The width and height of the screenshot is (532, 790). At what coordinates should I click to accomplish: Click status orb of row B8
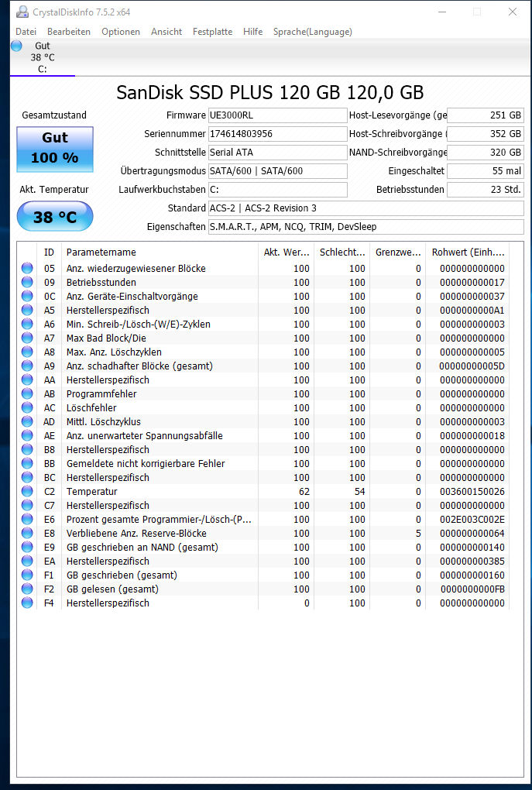(x=26, y=450)
